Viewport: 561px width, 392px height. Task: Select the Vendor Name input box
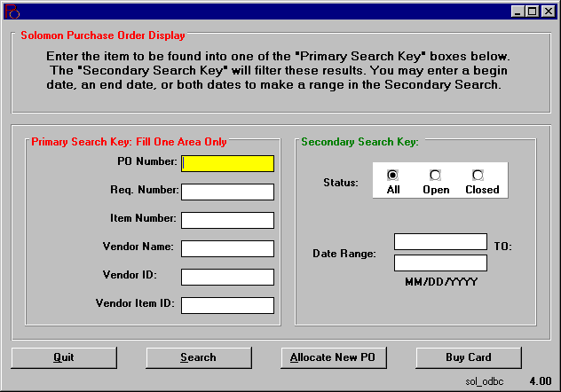tap(228, 248)
